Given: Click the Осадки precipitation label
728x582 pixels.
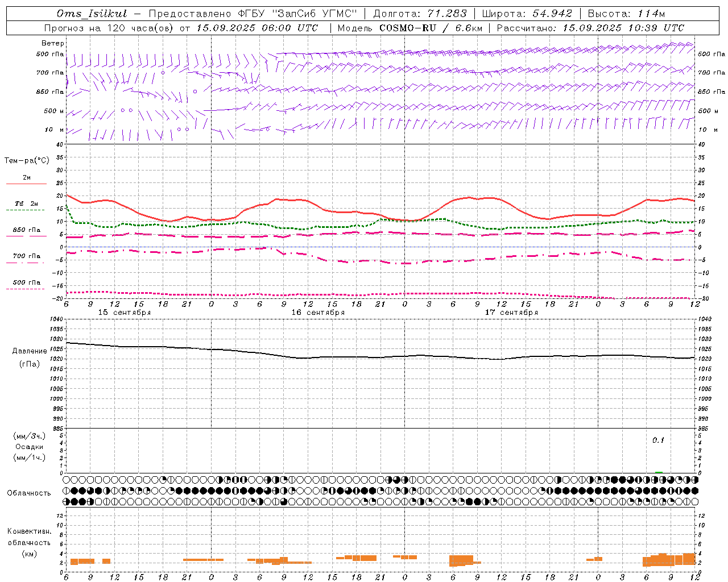Looking at the screenshot, I should pos(29,447).
